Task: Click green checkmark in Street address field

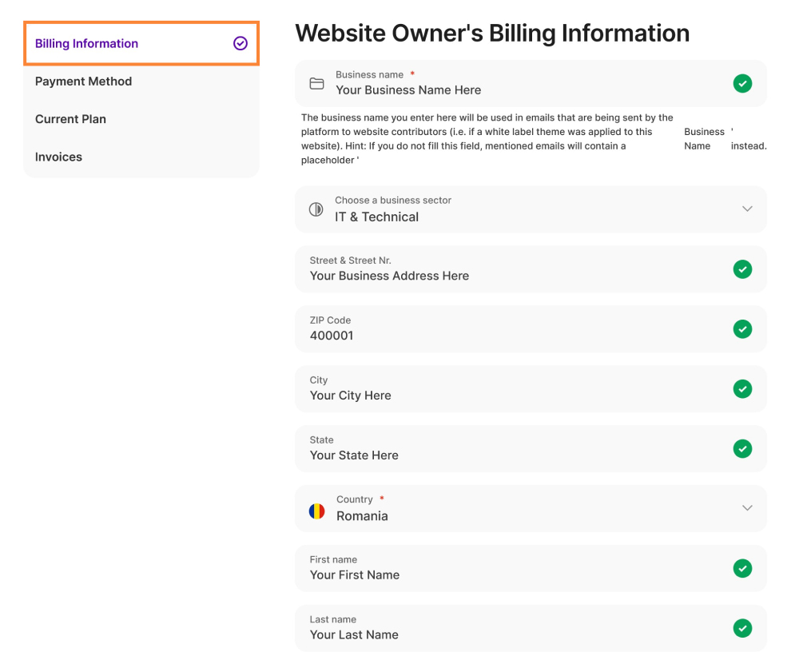Action: tap(742, 269)
